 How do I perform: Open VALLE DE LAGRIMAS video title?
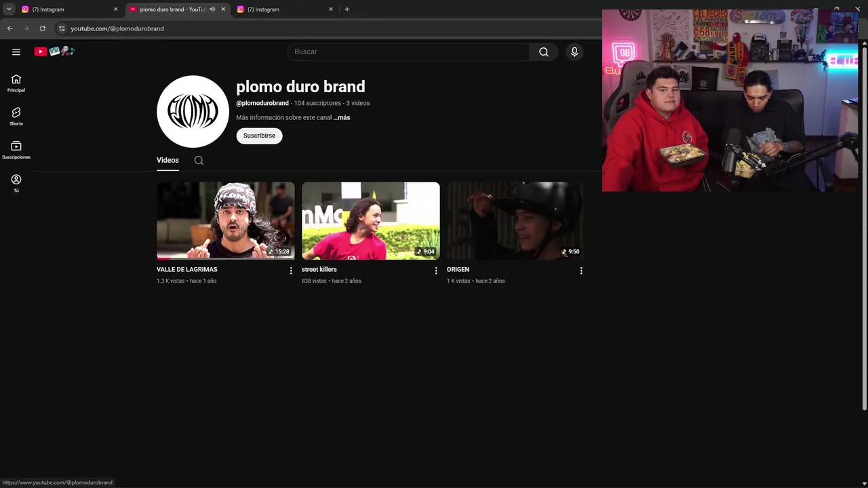click(187, 270)
